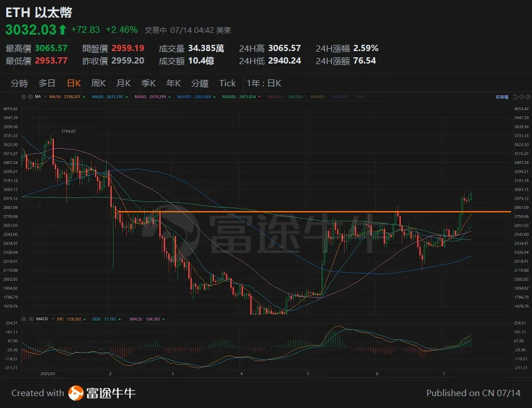532x408 pixels.
Task: Open the 前復權 price adjustment option
Action: point(502,97)
